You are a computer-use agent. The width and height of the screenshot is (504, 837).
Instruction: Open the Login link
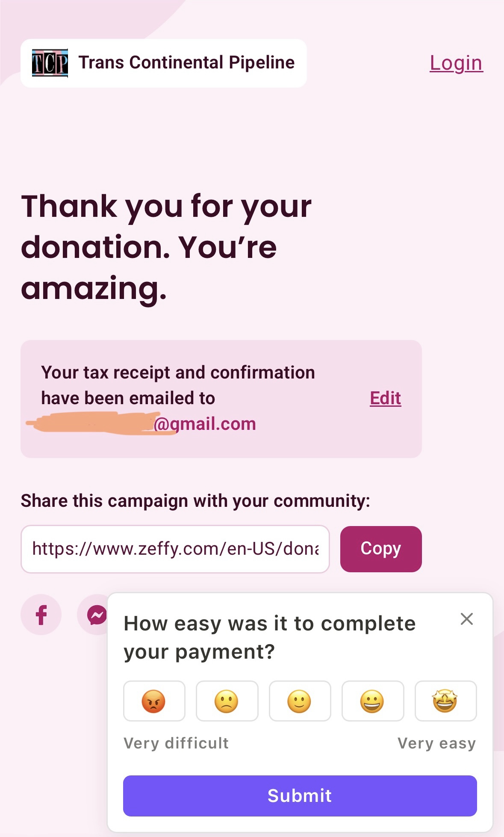[456, 63]
